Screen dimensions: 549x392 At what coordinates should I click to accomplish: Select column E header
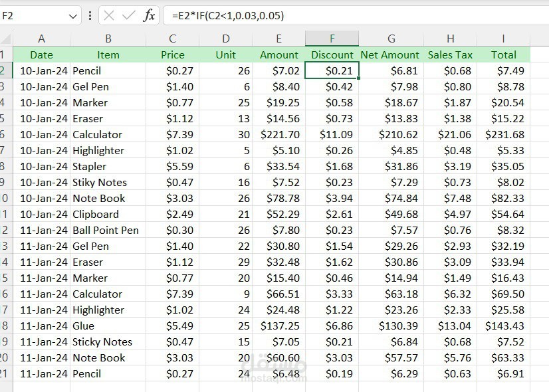point(278,39)
